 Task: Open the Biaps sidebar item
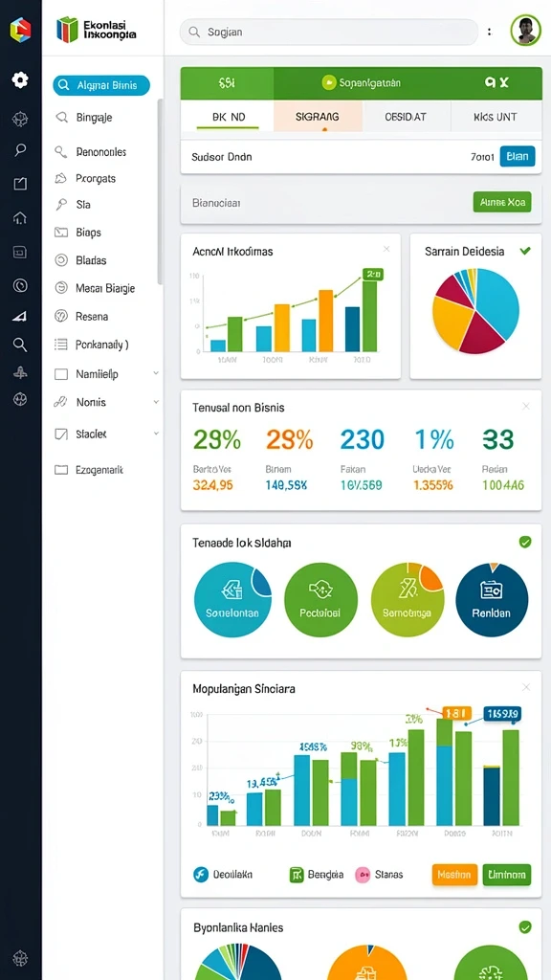point(78,232)
